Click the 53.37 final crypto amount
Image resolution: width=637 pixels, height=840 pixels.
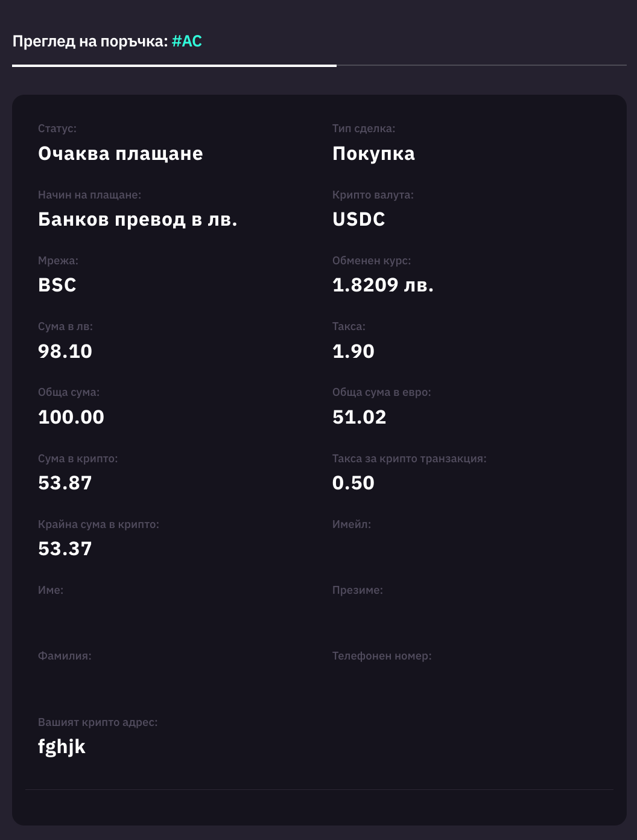click(x=65, y=549)
